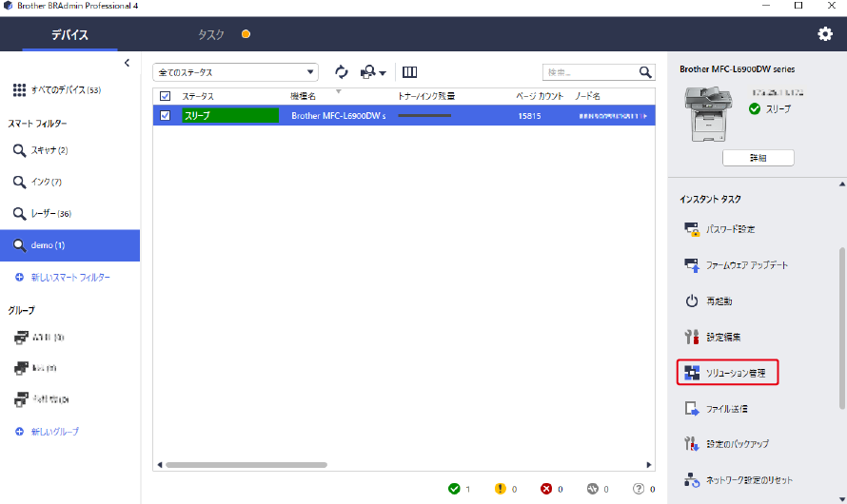Viewport: 847px width, 504px height.
Task: Select the デバイス tab
Action: 69,35
